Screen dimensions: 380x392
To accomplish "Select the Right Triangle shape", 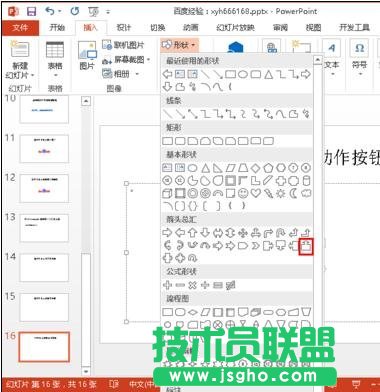I will click(x=218, y=168).
